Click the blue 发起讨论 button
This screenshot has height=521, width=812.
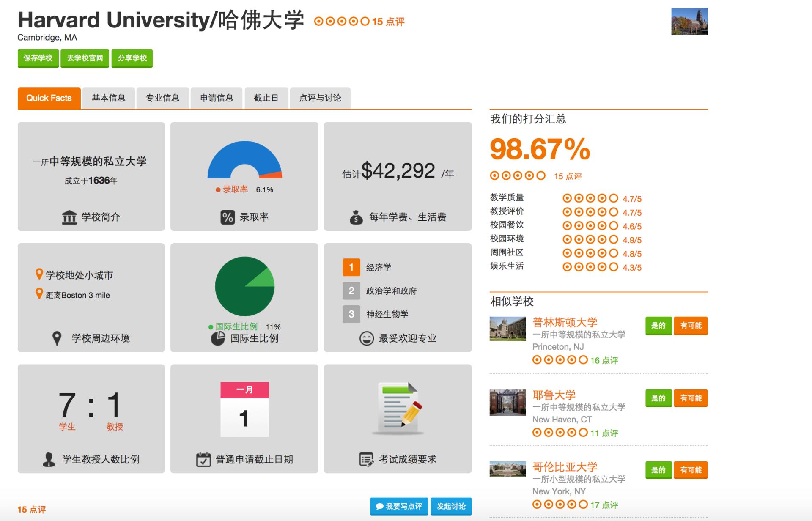pos(451,506)
